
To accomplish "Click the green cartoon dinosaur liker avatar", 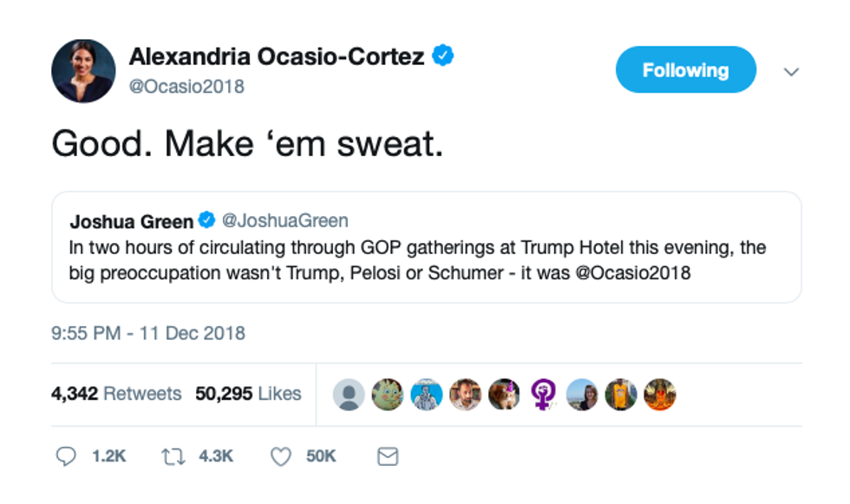I will (x=388, y=395).
